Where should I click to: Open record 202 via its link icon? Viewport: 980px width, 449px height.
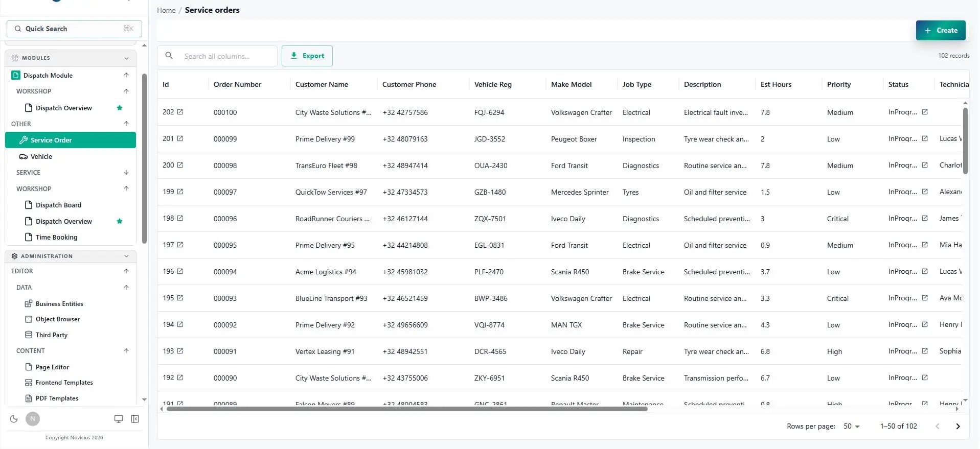(x=180, y=112)
